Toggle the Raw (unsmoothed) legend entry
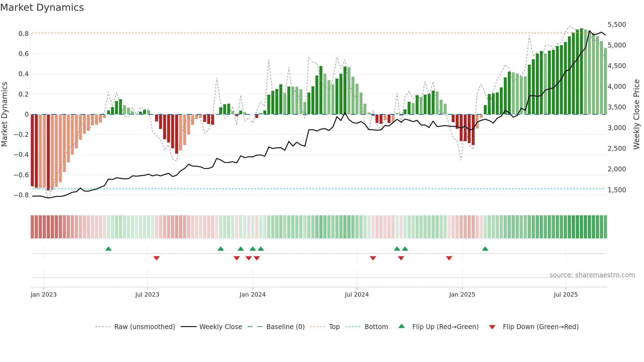Screen dimensions: 644x362 pyautogui.click(x=145, y=327)
